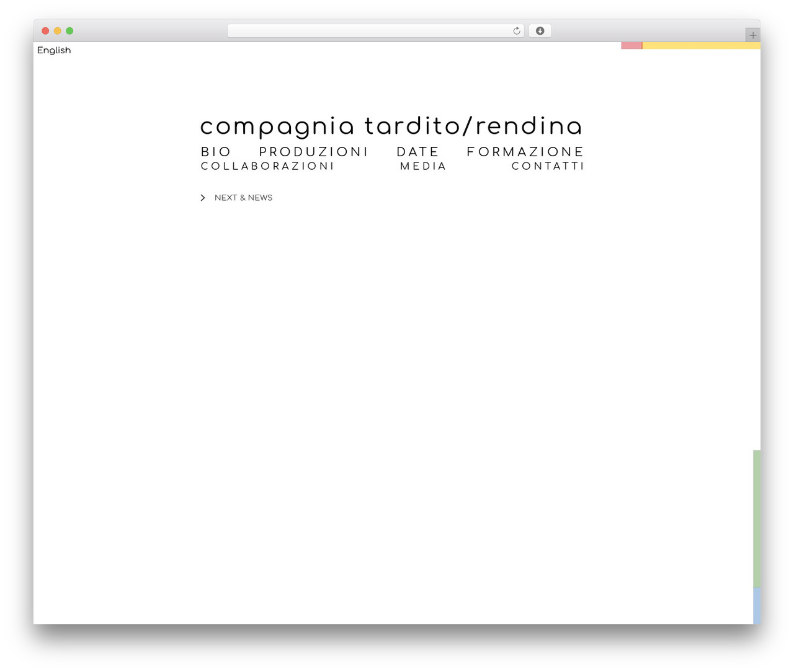
Task: Open the CONTATTI menu item
Action: tap(547, 166)
